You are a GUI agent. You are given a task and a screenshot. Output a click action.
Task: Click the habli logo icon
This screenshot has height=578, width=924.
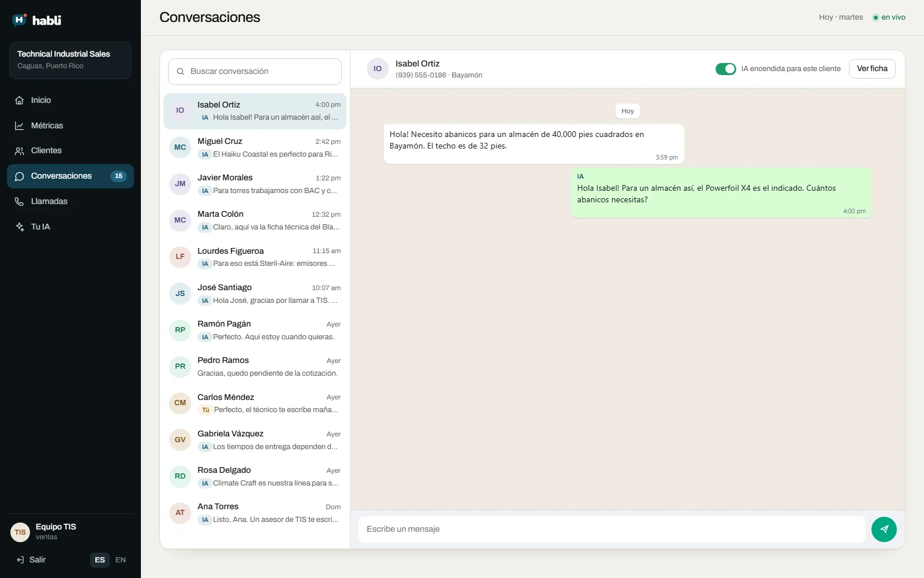pos(20,20)
